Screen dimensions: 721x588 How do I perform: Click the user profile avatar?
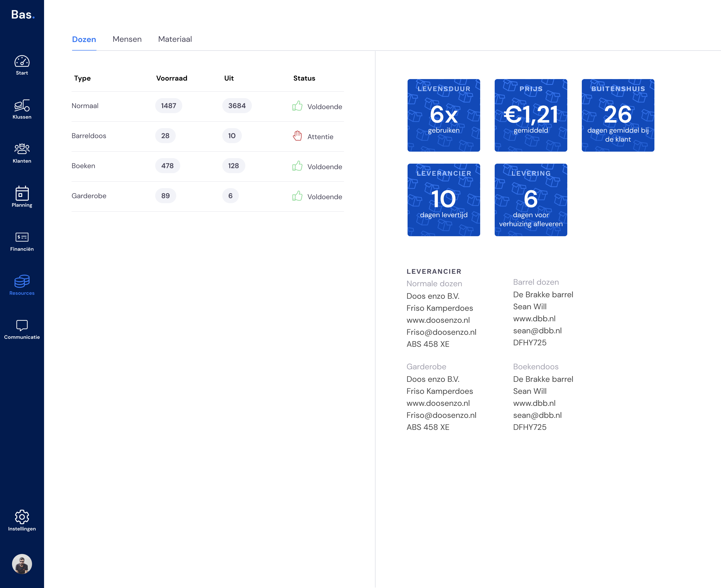[22, 564]
